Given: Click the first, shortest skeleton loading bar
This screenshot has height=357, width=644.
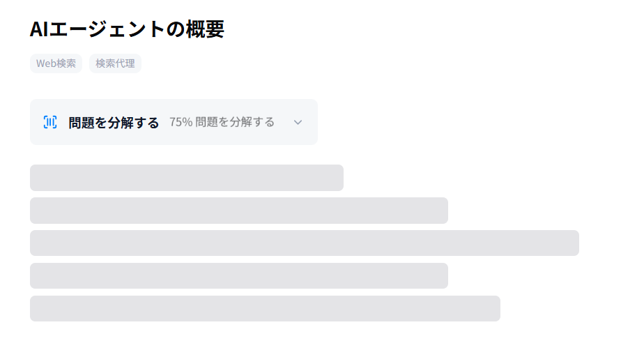Looking at the screenshot, I should point(186,178).
